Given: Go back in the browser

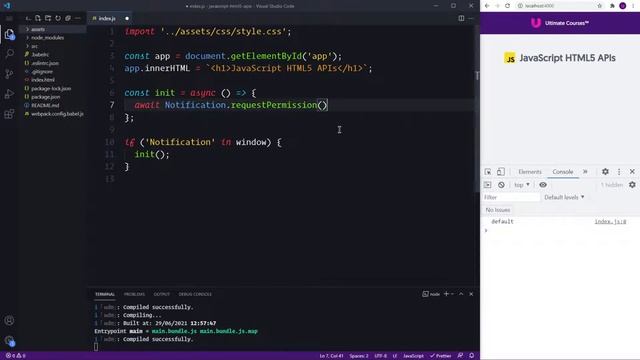Looking at the screenshot, I should coord(487,6).
